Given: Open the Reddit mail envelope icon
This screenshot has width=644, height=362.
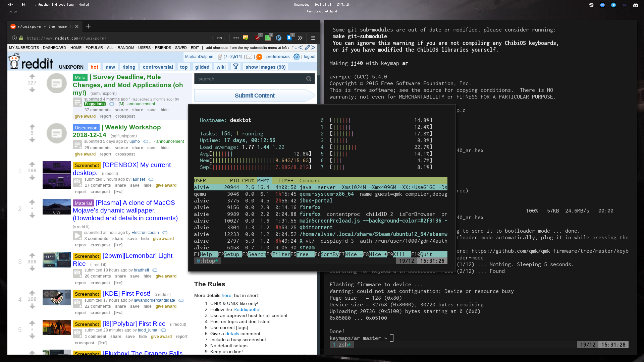Looking at the screenshot, I should (249, 57).
